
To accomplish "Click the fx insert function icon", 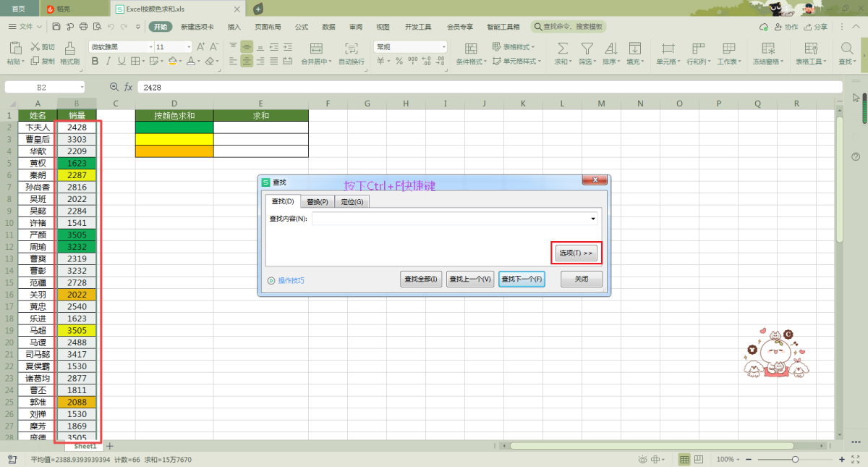I will coord(128,87).
